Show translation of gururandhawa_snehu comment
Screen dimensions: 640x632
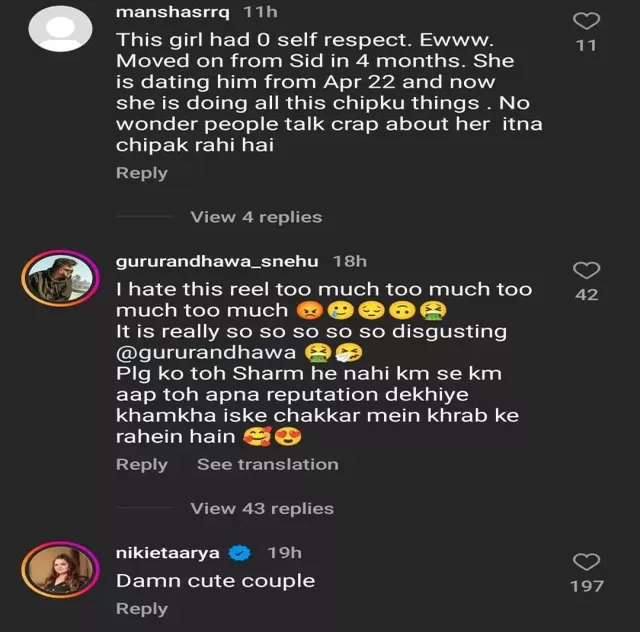click(268, 465)
